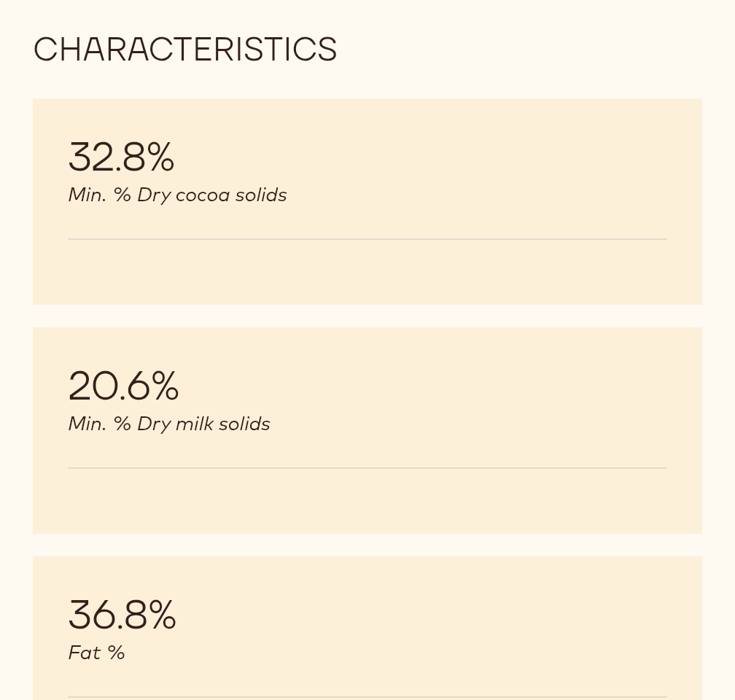The height and width of the screenshot is (700, 735).
Task: Click the gap between cocoa and milk cards
Action: 367,316
